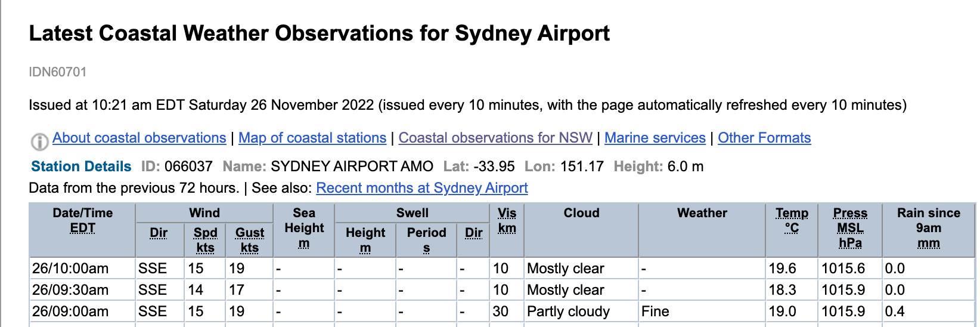Click the Spd kts column header
The height and width of the screenshot is (327, 980).
pos(205,239)
